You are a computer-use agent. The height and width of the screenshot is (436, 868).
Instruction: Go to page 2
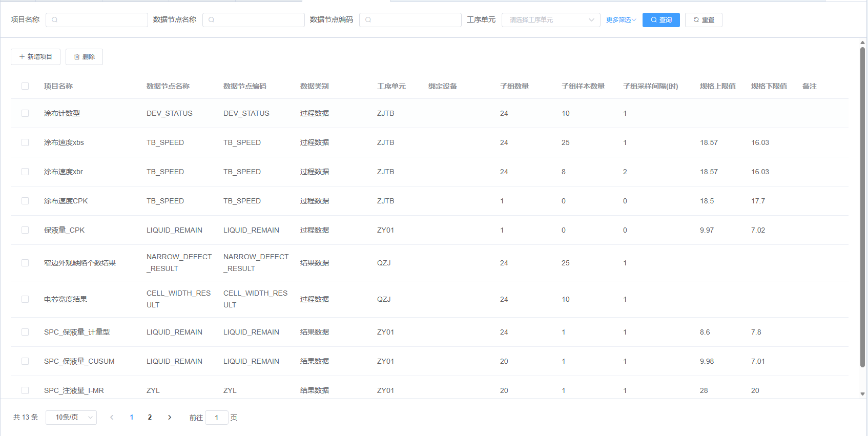(x=150, y=418)
